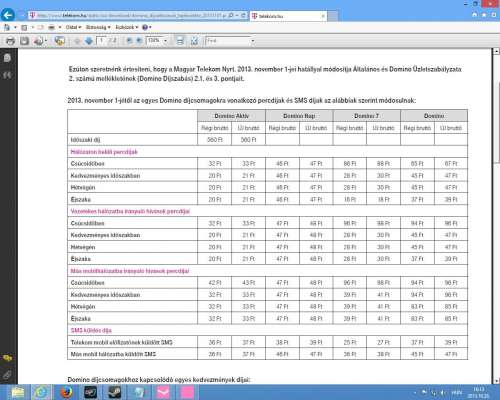Click 'Más mobilhálózatba irányuló hívások percdíjai' heading
This screenshot has height=400, width=500.
coord(130,271)
